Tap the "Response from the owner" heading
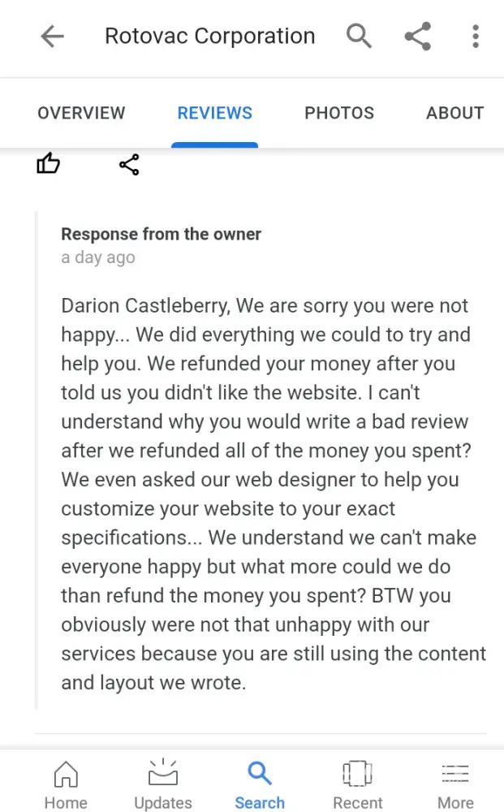This screenshot has height=812, width=504. (161, 234)
